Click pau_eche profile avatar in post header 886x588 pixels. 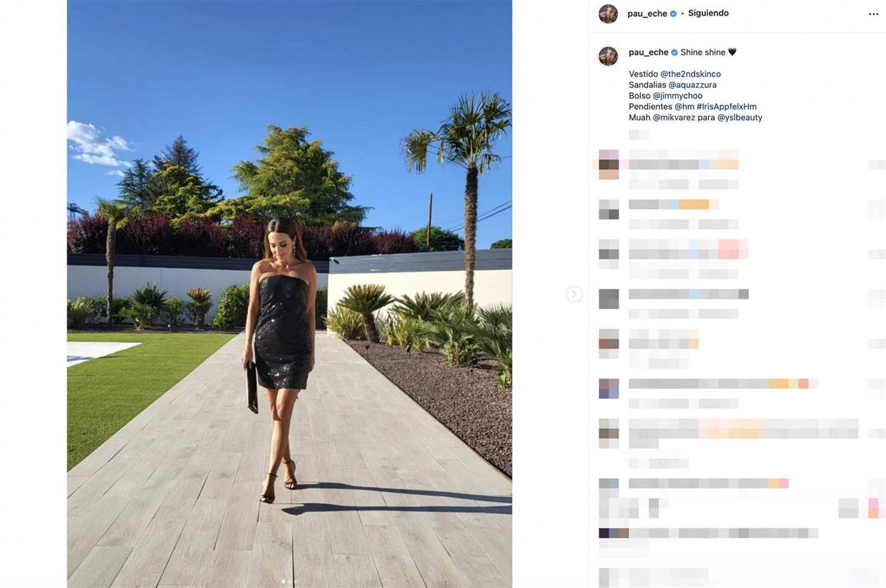tap(608, 14)
